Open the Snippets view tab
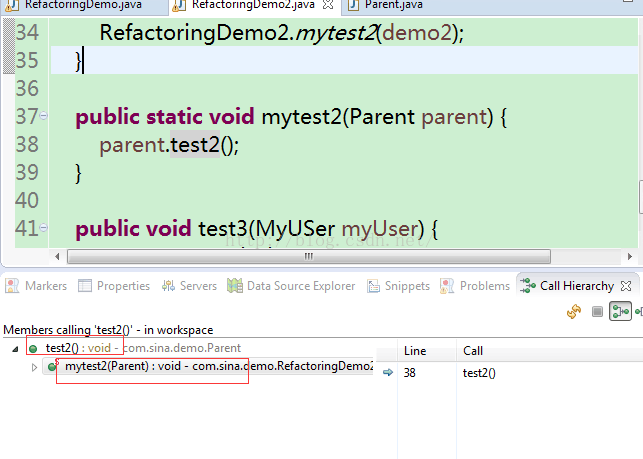 (398, 286)
